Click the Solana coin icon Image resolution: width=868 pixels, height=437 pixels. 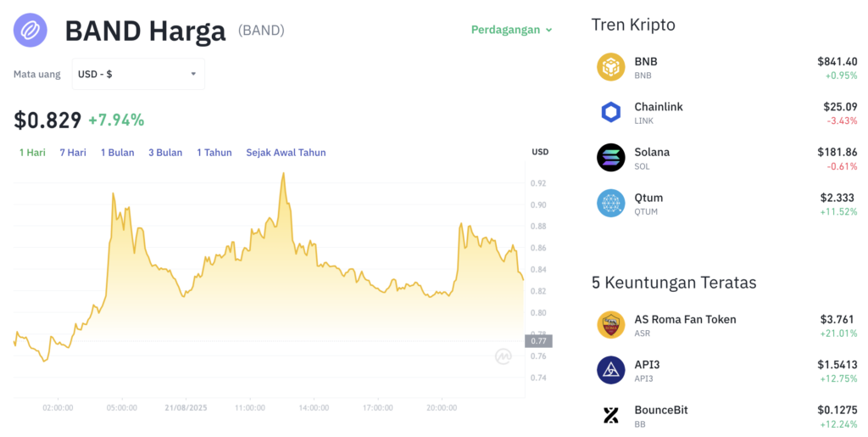pyautogui.click(x=610, y=158)
